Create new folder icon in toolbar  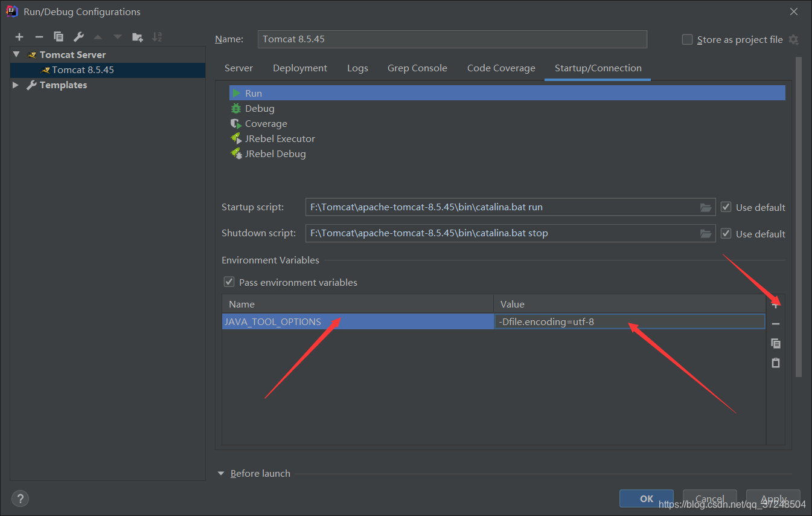(138, 37)
